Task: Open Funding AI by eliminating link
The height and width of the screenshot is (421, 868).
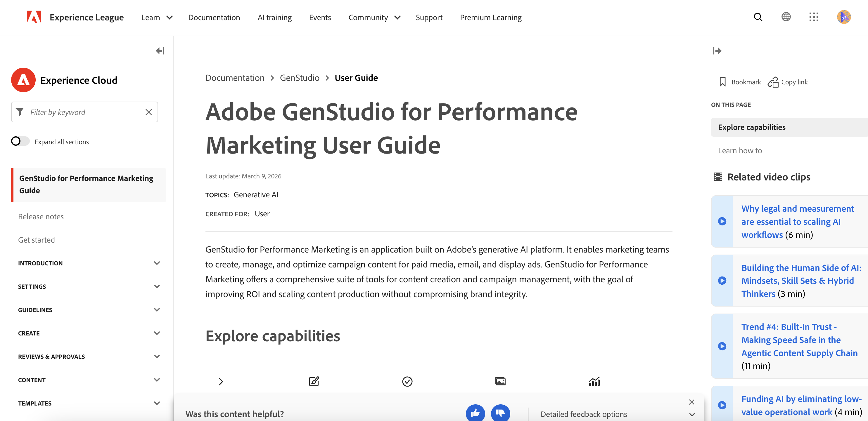Action: [801, 406]
